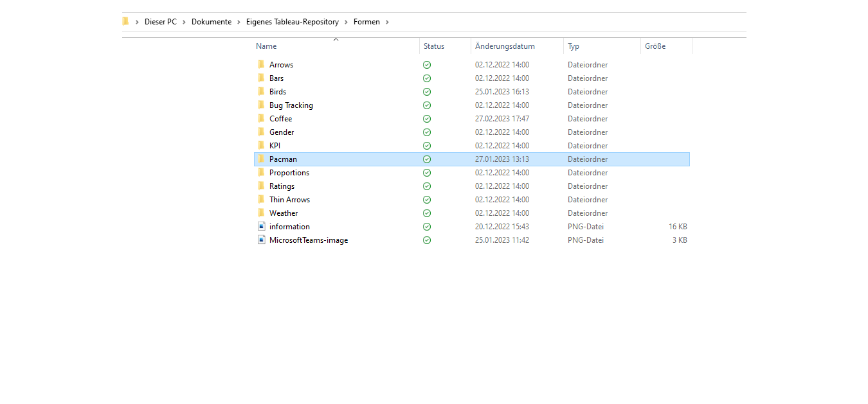Image resolution: width=868 pixels, height=404 pixels.
Task: Click the information PNG file icon
Action: pos(261,226)
